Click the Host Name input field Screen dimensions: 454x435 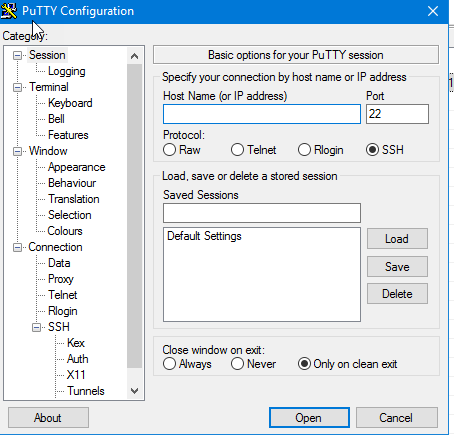(262, 114)
